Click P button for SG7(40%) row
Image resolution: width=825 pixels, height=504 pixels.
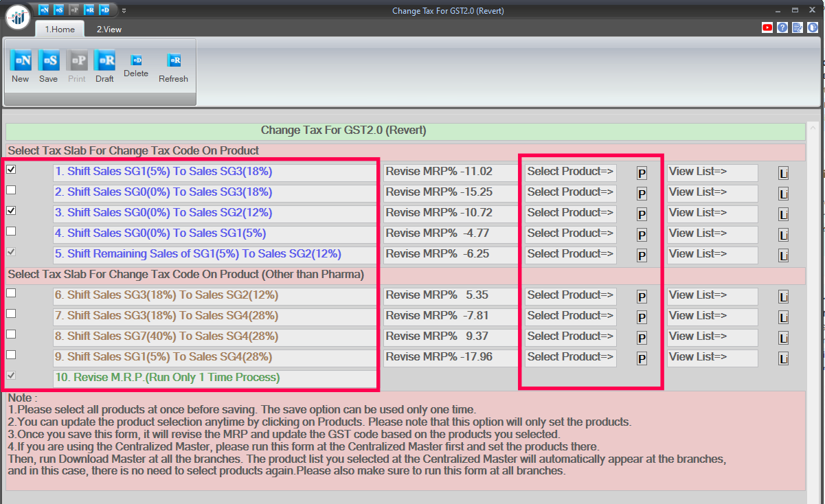click(642, 339)
